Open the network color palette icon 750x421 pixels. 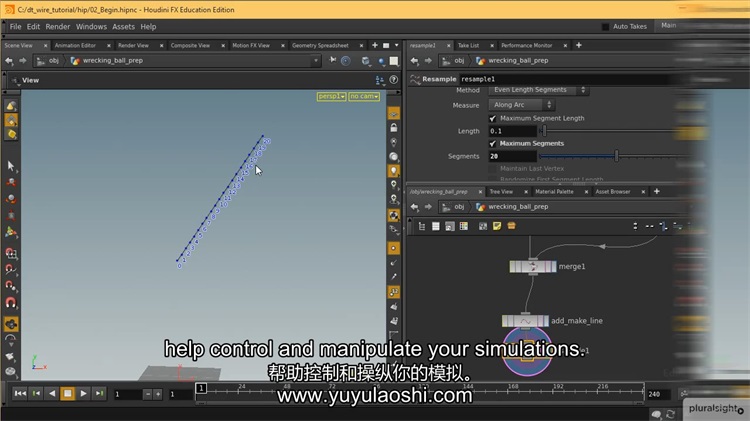(x=463, y=226)
